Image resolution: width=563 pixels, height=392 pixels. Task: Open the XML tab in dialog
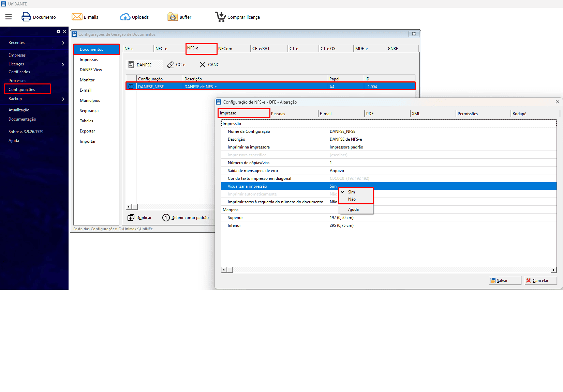433,114
